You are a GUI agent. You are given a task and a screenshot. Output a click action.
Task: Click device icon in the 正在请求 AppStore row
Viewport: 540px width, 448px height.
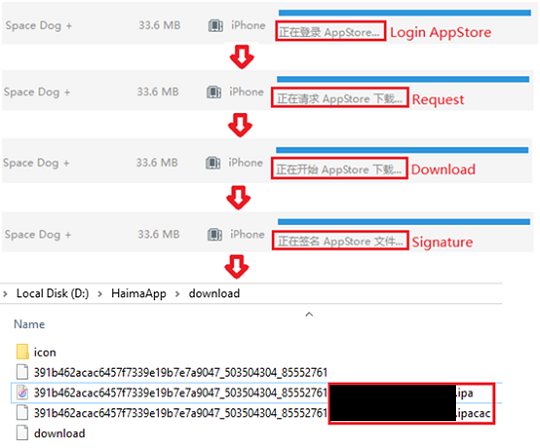tap(214, 92)
